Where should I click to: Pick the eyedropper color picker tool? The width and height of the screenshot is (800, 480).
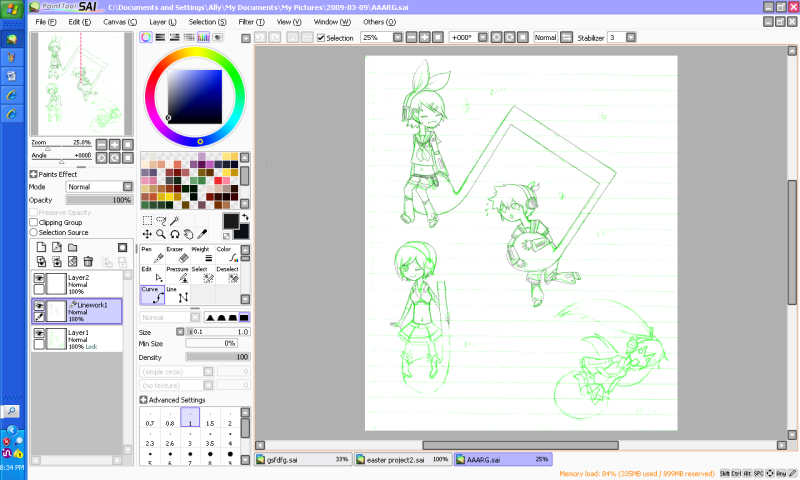(202, 234)
